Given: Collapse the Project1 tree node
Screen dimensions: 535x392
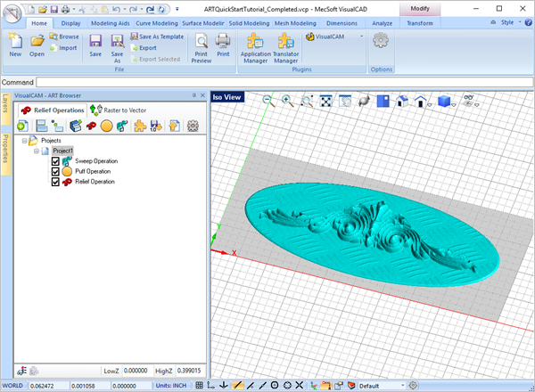Looking at the screenshot, I should point(36,151).
